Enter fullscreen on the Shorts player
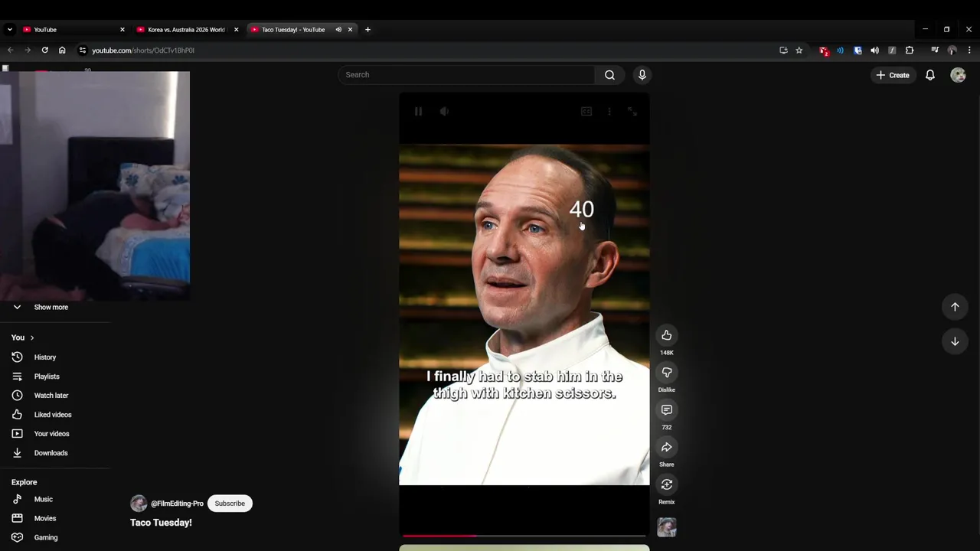 pos(632,112)
